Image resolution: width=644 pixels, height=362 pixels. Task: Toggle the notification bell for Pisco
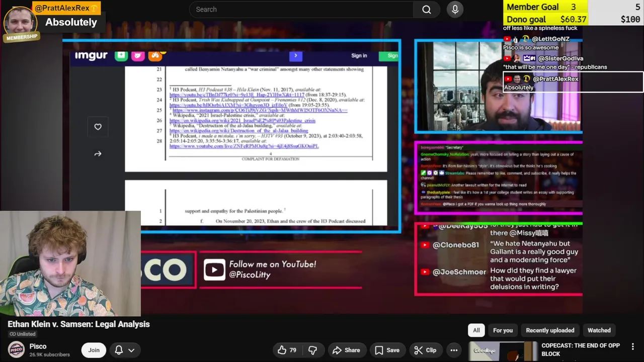(x=119, y=350)
